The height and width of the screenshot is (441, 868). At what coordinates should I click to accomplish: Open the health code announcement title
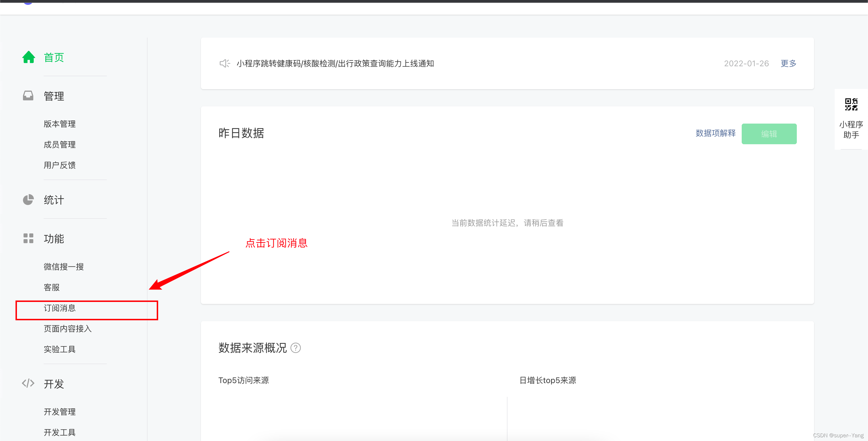click(335, 63)
